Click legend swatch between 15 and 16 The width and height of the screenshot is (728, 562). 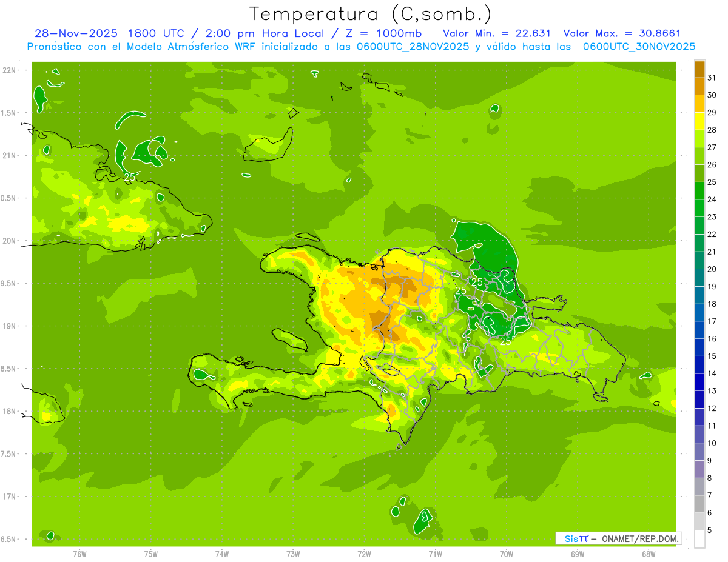[699, 347]
